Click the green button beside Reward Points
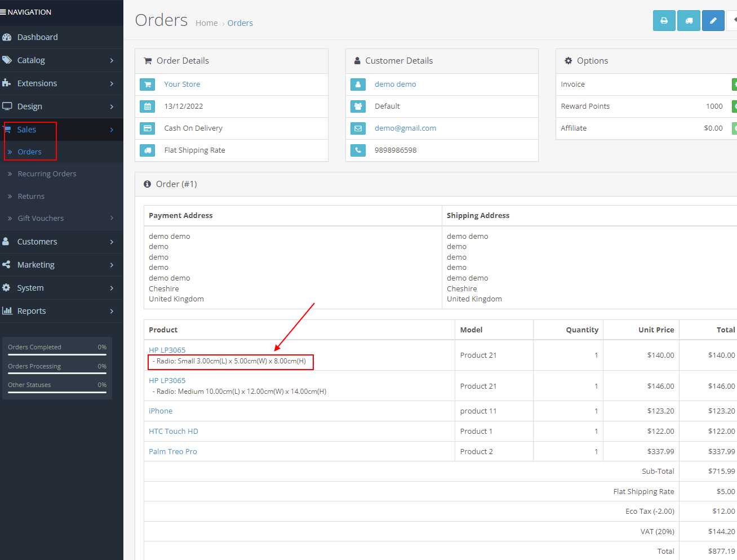 [x=733, y=106]
